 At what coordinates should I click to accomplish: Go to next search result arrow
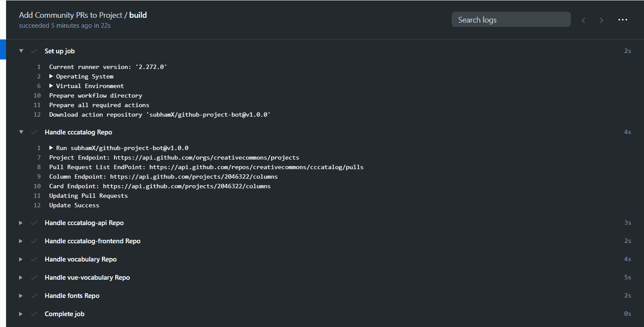pyautogui.click(x=602, y=20)
